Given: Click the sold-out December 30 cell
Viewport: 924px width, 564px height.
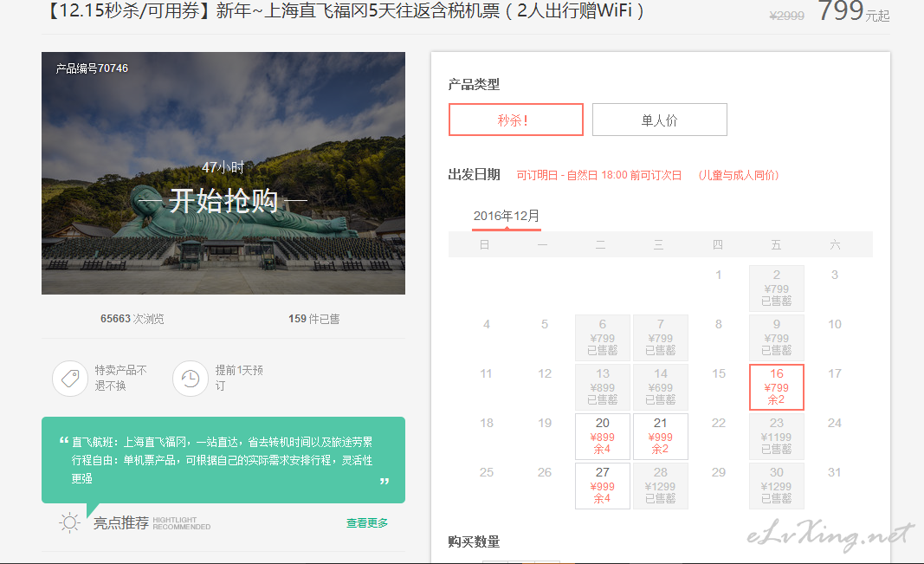Looking at the screenshot, I should point(776,486).
